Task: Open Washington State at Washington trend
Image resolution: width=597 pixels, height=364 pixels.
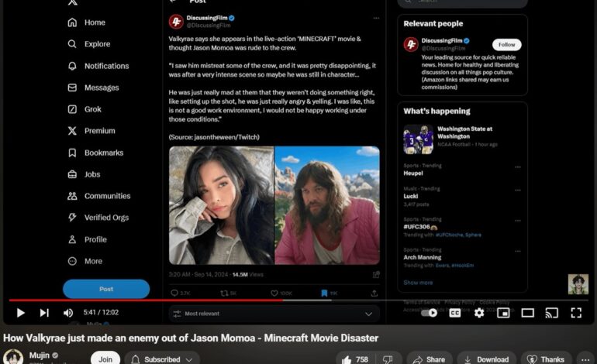Action: 462,139
